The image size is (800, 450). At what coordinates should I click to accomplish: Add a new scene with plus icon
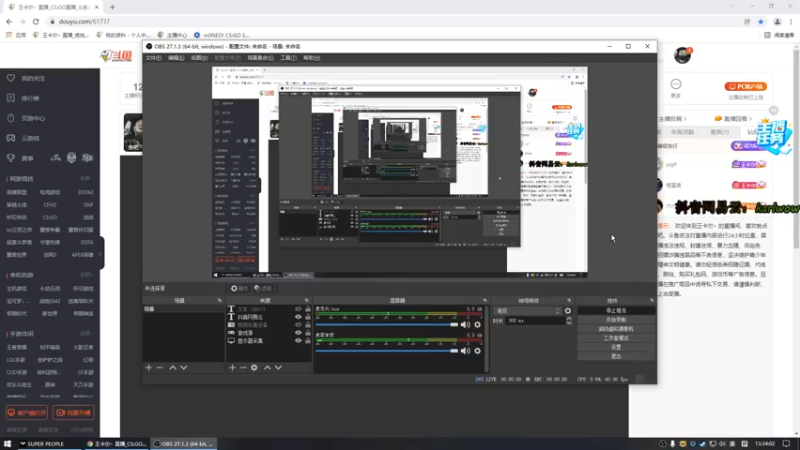pos(148,367)
